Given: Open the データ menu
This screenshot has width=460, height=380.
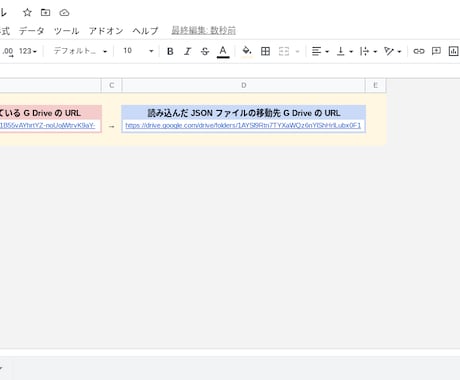Looking at the screenshot, I should pos(31,31).
